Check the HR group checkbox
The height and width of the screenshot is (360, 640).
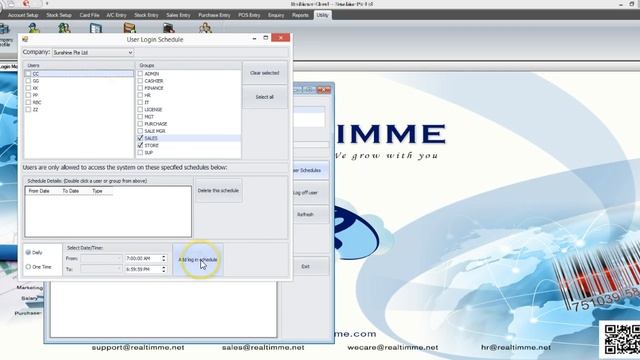click(140, 95)
